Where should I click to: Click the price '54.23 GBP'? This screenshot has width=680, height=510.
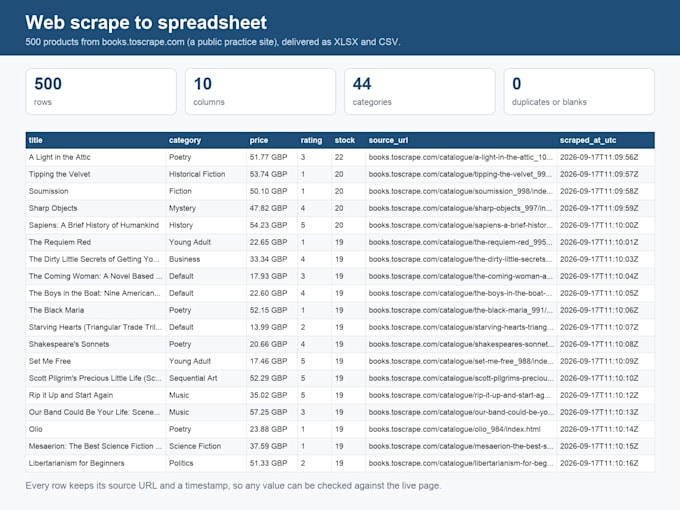coord(268,225)
